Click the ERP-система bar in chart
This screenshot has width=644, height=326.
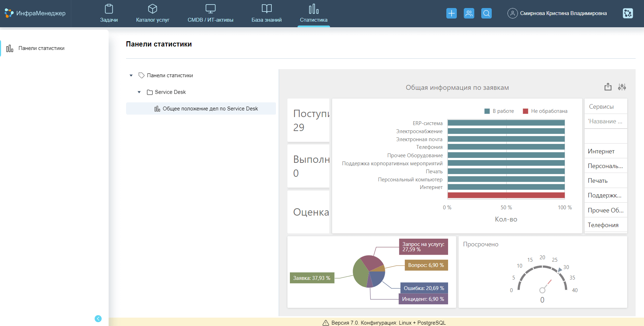pyautogui.click(x=506, y=123)
